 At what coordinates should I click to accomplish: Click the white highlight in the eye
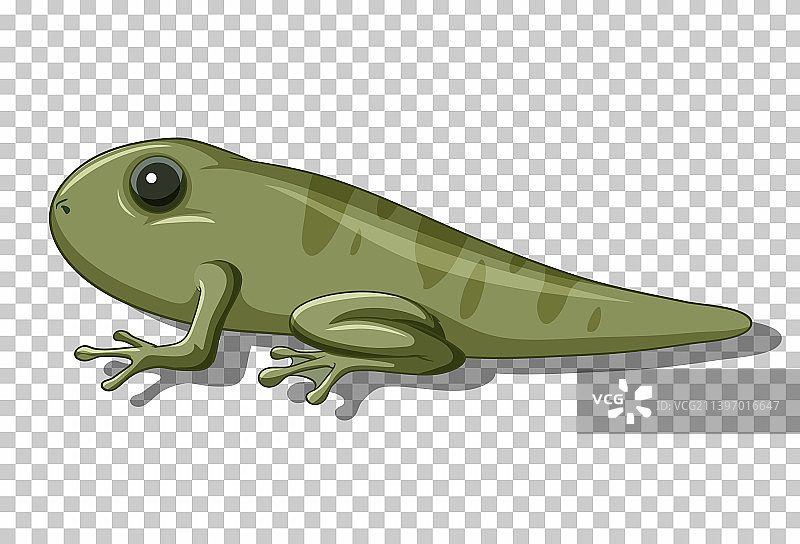tap(149, 176)
